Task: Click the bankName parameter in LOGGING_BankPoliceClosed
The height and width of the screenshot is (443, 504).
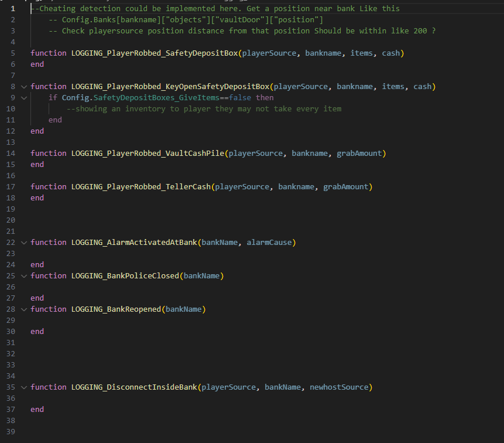Action: pos(201,276)
